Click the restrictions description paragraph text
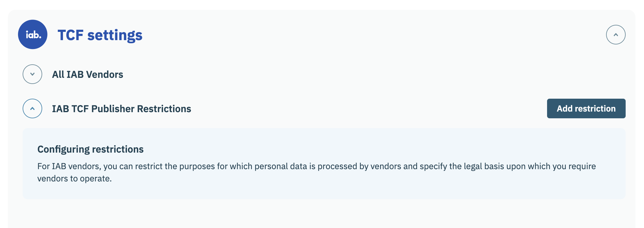This screenshot has width=644, height=228. click(316, 166)
